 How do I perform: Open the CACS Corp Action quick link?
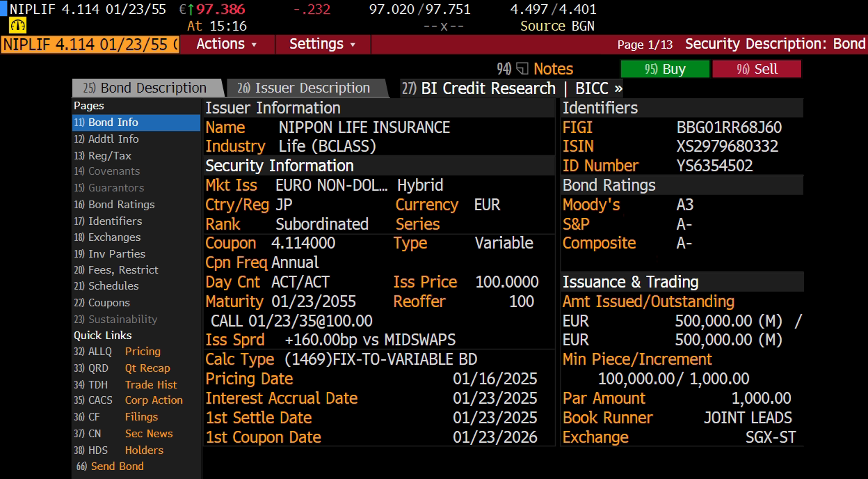128,400
